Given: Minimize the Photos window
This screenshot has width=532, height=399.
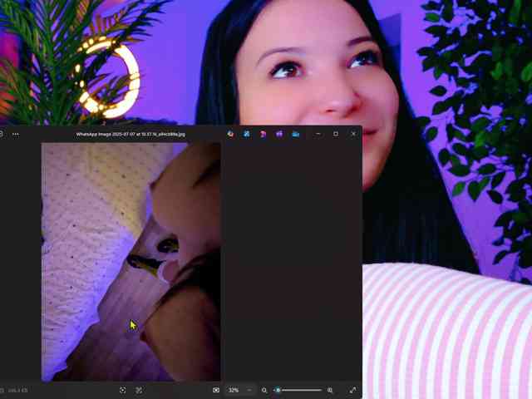Looking at the screenshot, I should coord(318,134).
